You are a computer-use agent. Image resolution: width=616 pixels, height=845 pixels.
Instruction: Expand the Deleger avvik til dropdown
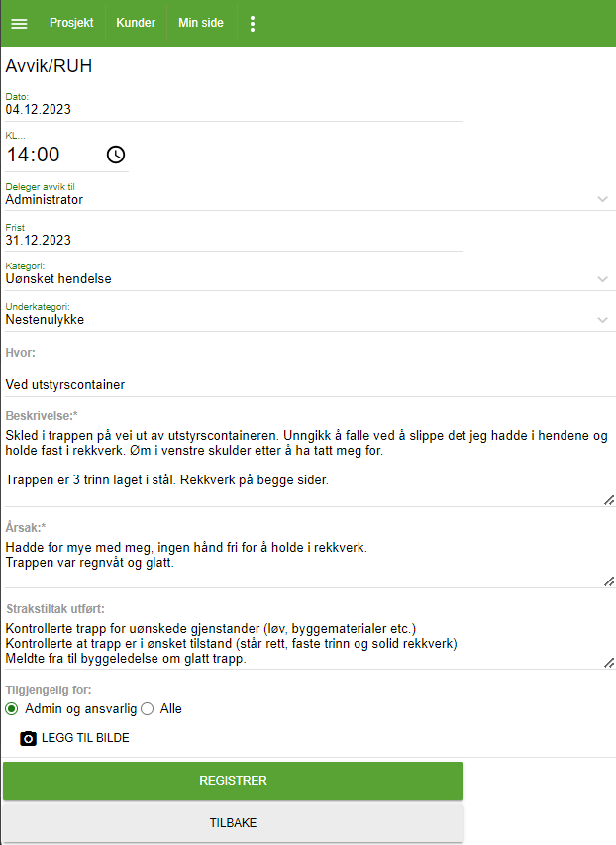603,199
